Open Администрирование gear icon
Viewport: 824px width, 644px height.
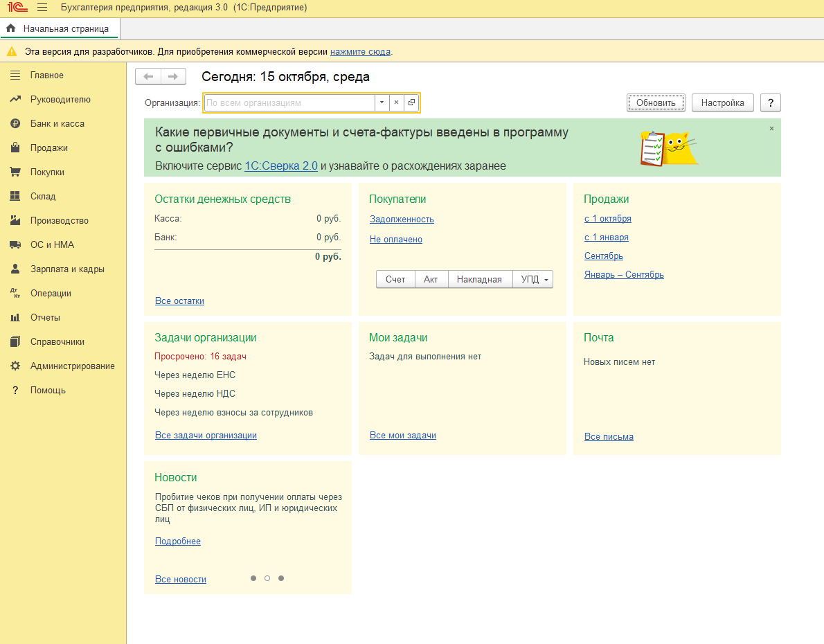tap(15, 366)
